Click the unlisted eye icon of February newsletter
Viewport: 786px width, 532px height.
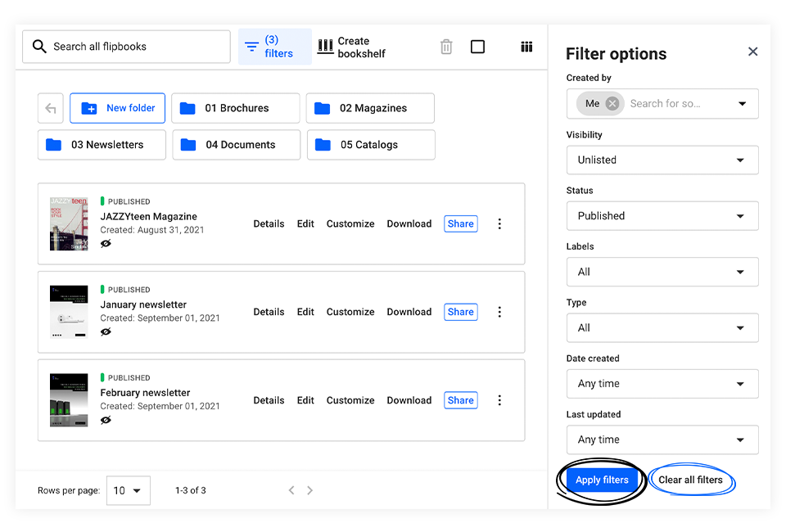106,420
